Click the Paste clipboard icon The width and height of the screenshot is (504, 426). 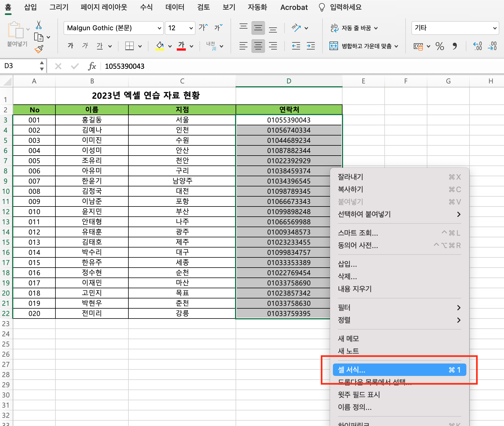[16, 30]
